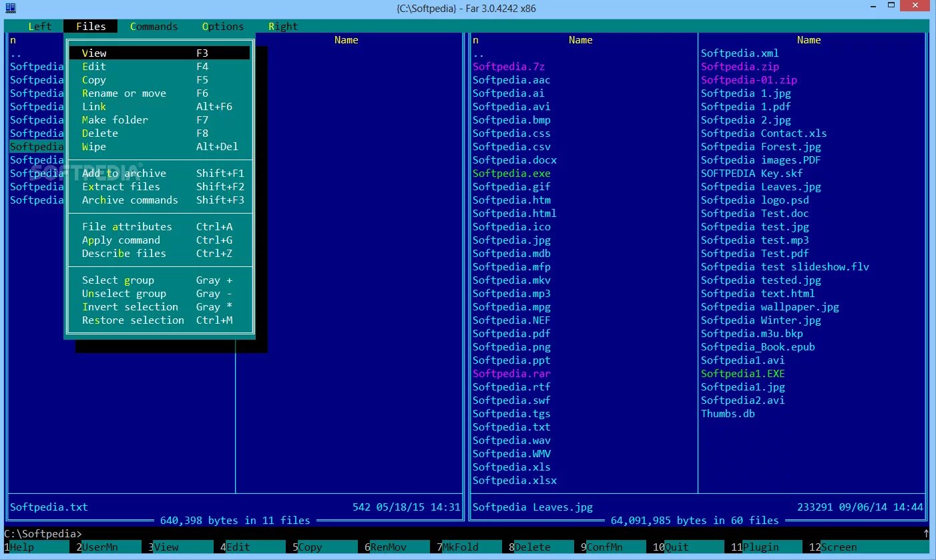
Task: Open Archive commands entry
Action: pyautogui.click(x=160, y=200)
